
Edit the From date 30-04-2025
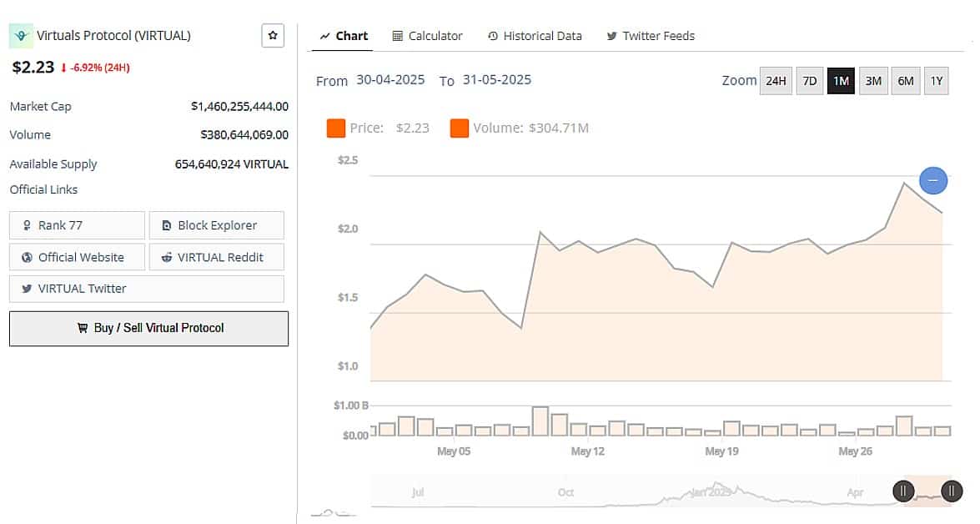coord(390,80)
